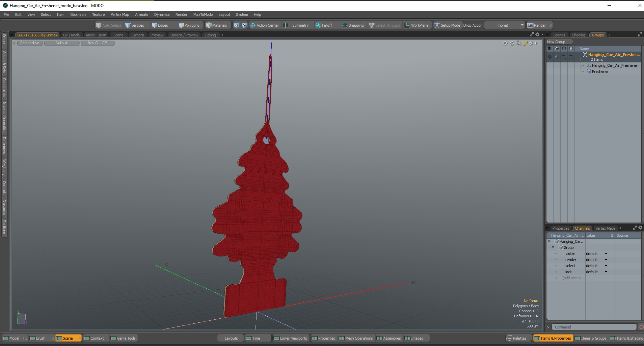
Task: Open the MaxToModo menu
Action: (203, 15)
